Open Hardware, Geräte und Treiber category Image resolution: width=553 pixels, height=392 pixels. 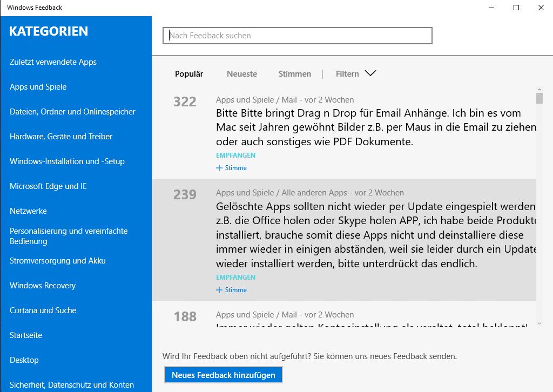(61, 137)
